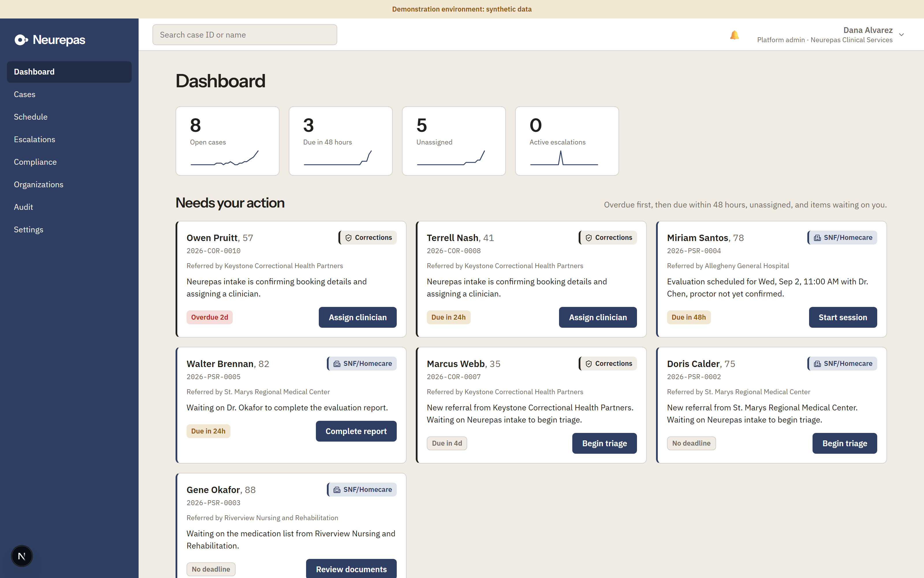The height and width of the screenshot is (578, 924).
Task: Click the SNF/Homecare building icon on Doris Calder's card
Action: coord(817,364)
